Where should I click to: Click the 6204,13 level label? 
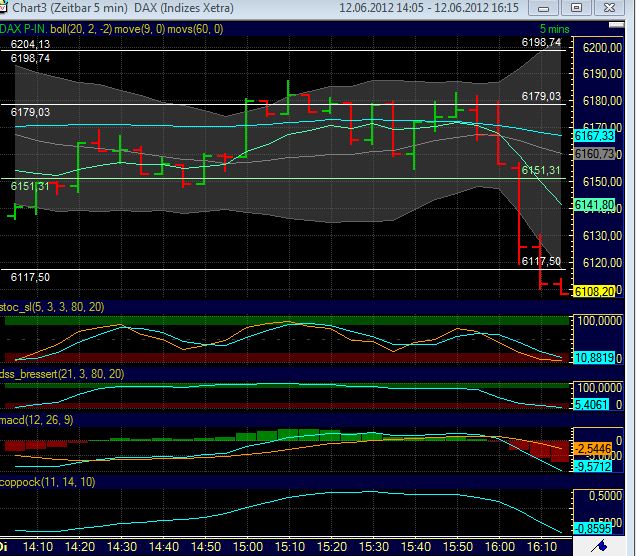(x=30, y=44)
